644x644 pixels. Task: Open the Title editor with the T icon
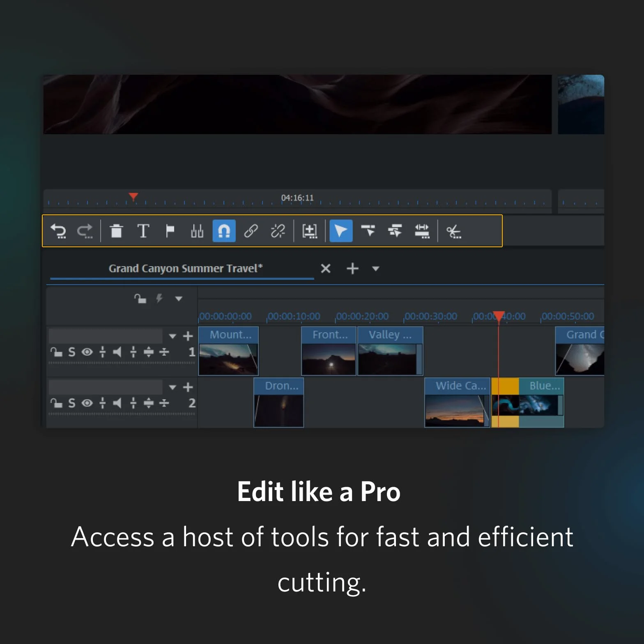[x=143, y=231]
